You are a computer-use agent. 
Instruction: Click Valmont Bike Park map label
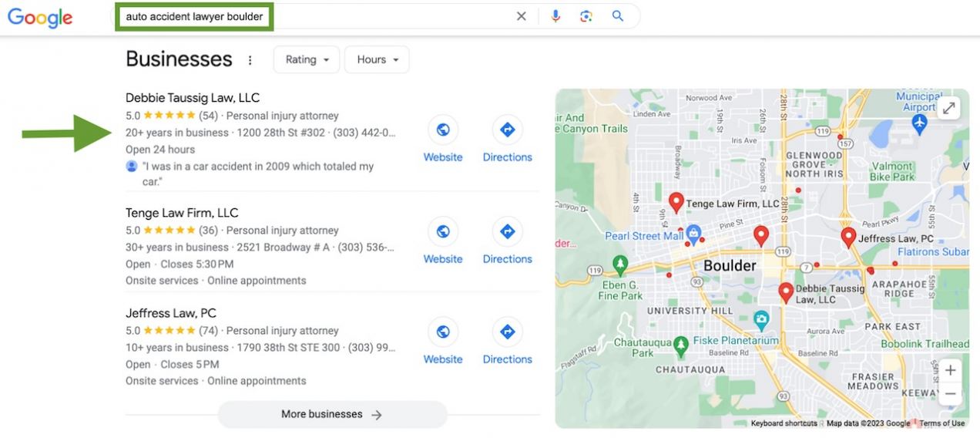tap(892, 171)
